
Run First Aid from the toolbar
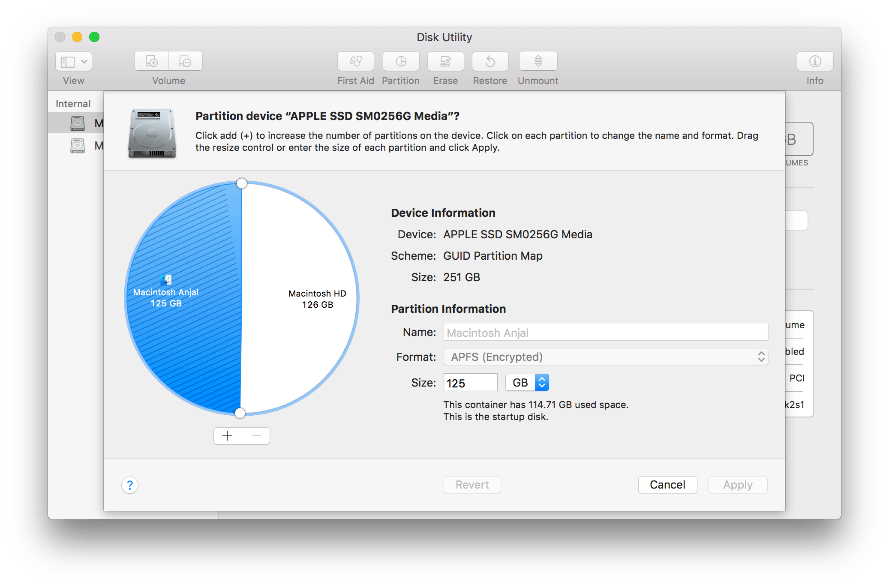355,61
